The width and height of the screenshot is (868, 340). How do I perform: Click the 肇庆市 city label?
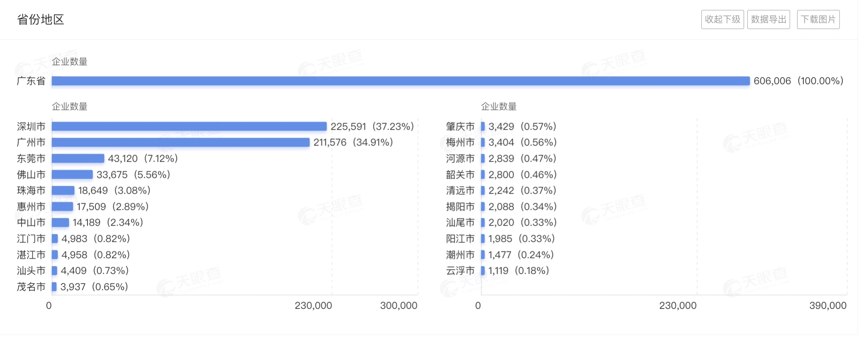coord(460,126)
